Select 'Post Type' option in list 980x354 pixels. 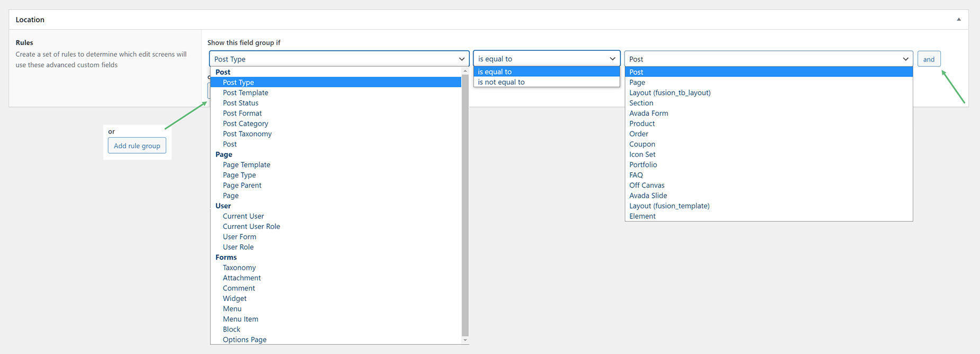[x=336, y=82]
